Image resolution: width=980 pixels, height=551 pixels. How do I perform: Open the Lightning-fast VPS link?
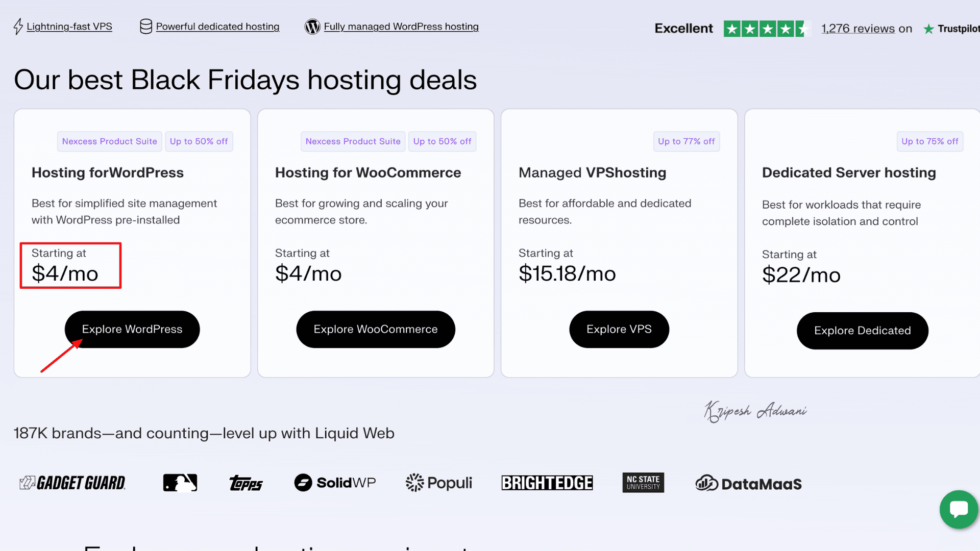pyautogui.click(x=69, y=27)
